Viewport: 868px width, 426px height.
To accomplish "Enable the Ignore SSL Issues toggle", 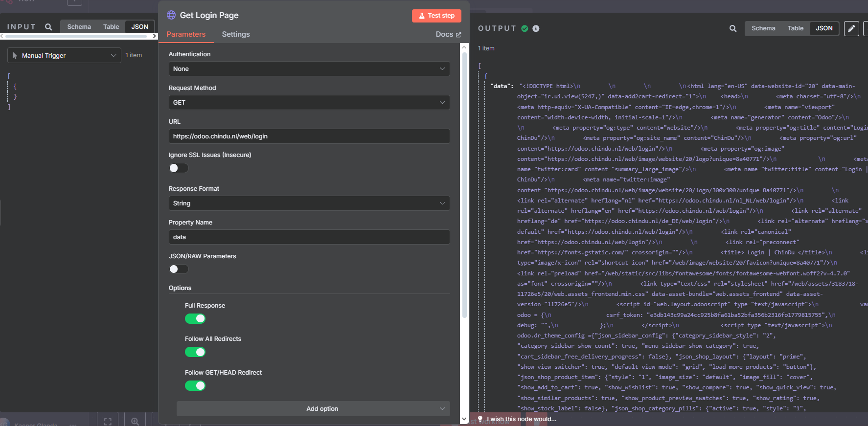I will 179,168.
